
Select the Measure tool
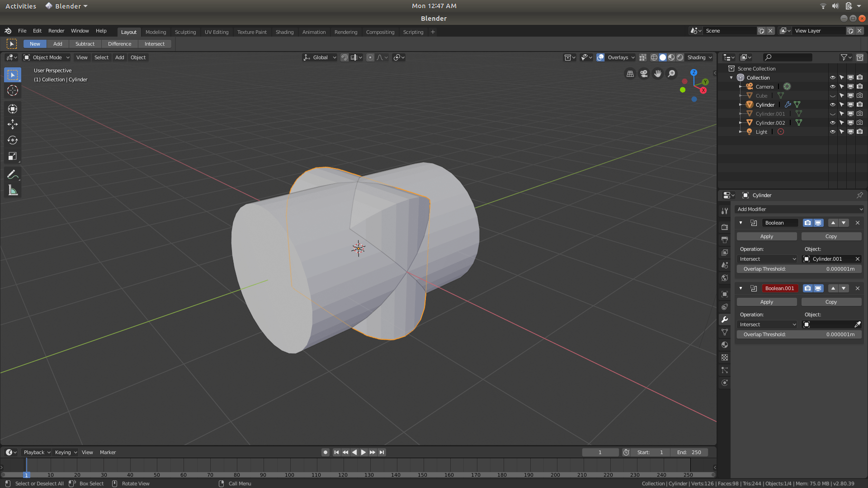(x=12, y=190)
